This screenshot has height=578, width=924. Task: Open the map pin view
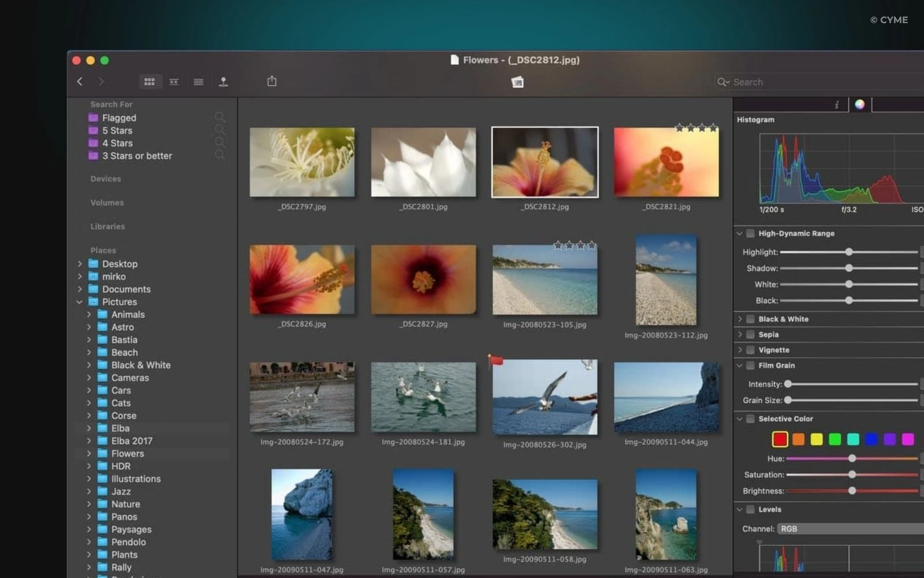click(223, 81)
